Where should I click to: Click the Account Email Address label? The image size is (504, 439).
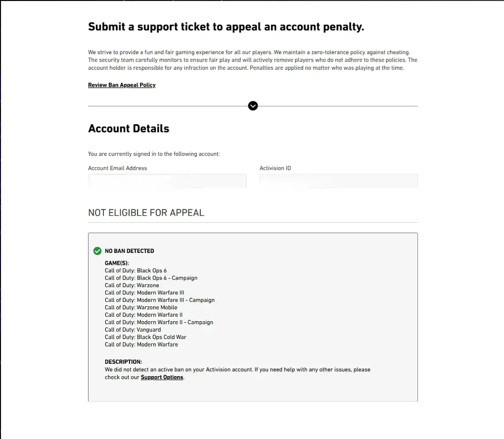point(117,168)
